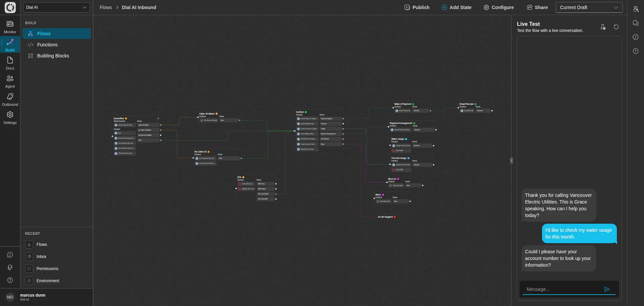The image size is (644, 306).
Task: Click the green color square on Verified state
Action: tap(306, 112)
